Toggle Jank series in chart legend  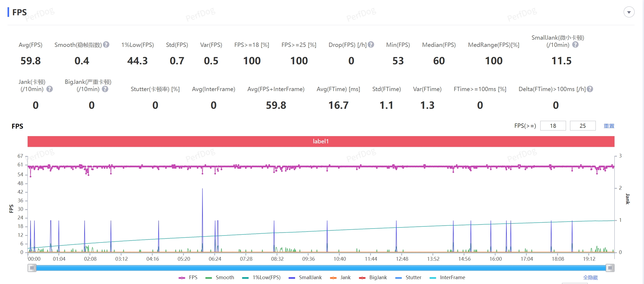tap(340, 278)
